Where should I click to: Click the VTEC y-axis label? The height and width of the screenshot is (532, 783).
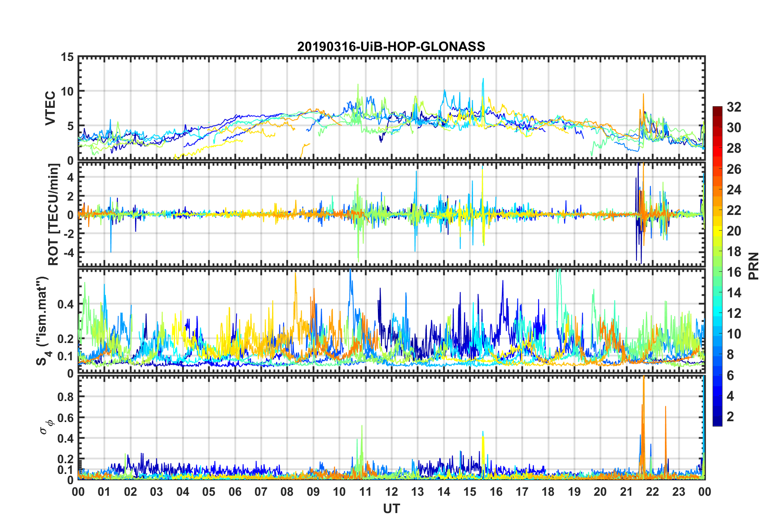(50, 108)
